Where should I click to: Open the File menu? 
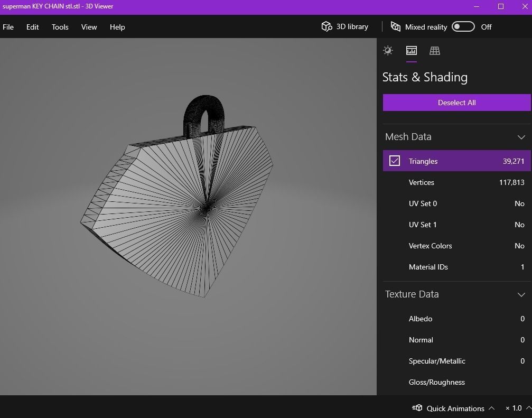coord(8,27)
